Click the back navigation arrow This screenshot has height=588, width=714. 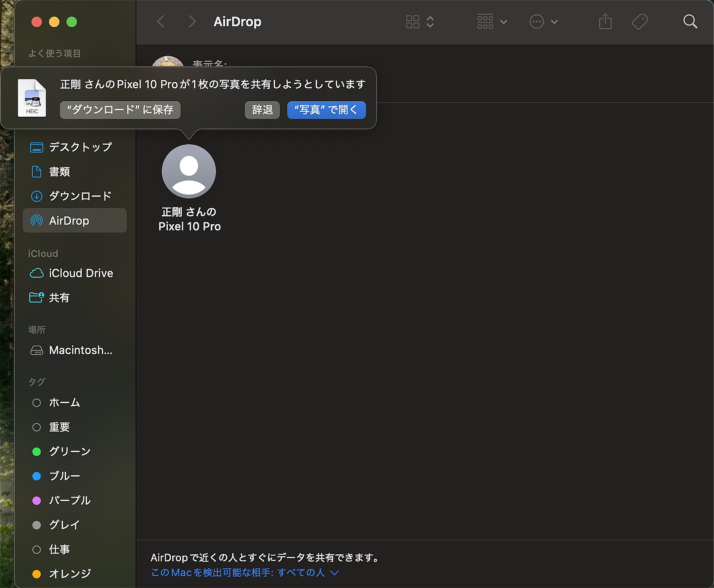pyautogui.click(x=160, y=21)
